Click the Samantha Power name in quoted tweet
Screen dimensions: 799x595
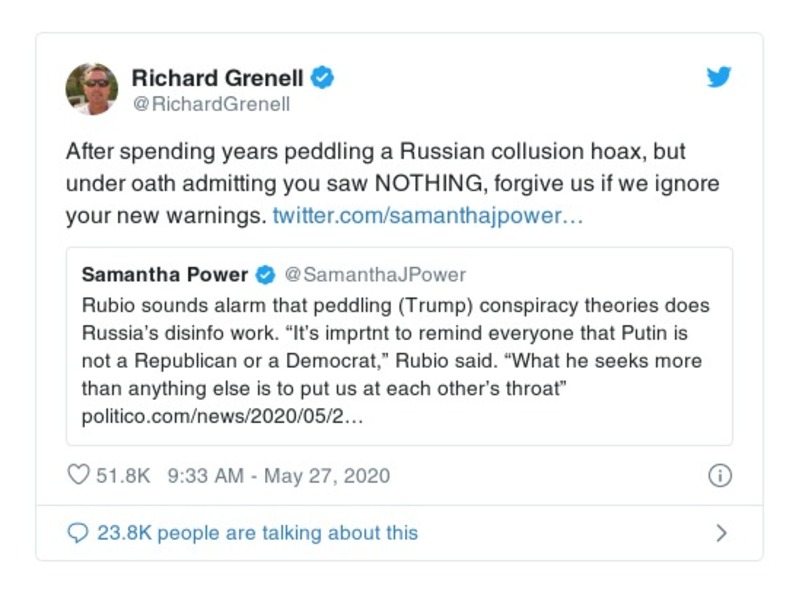click(x=165, y=274)
